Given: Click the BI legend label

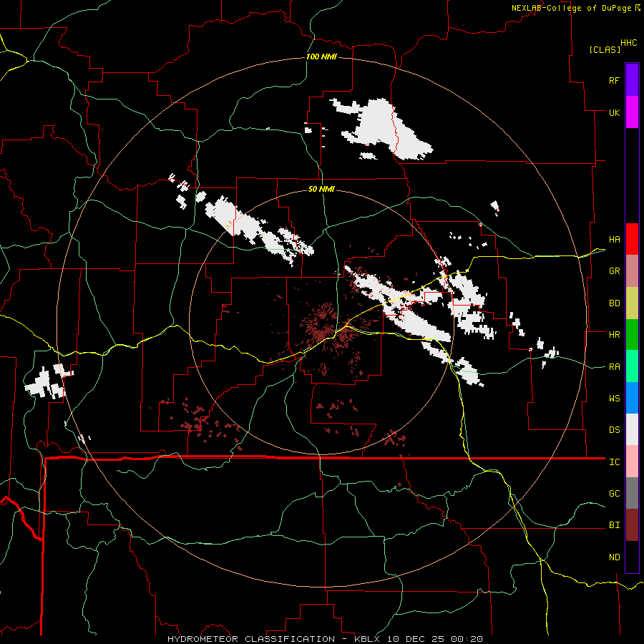Looking at the screenshot, I should pos(614,525).
